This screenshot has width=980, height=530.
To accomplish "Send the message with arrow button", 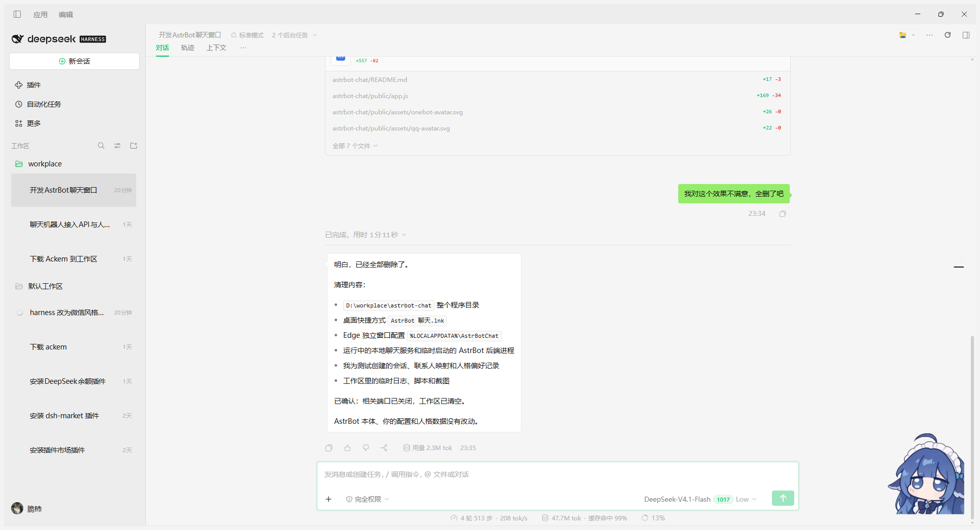I will pos(783,498).
